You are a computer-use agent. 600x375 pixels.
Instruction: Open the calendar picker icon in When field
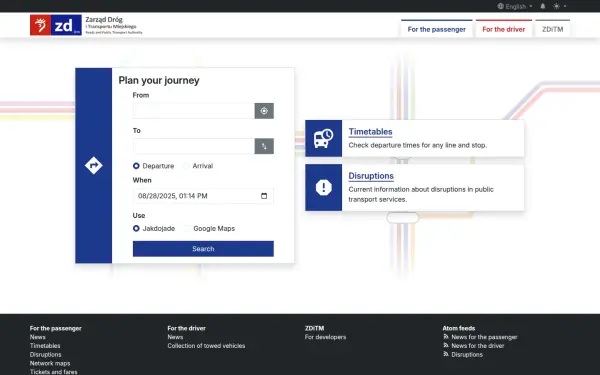(264, 196)
